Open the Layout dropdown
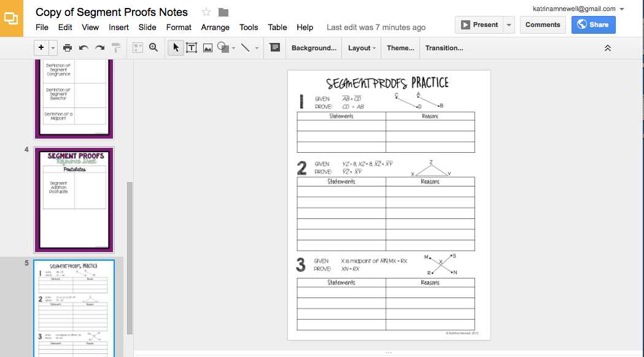The image size is (644, 357). pyautogui.click(x=362, y=48)
